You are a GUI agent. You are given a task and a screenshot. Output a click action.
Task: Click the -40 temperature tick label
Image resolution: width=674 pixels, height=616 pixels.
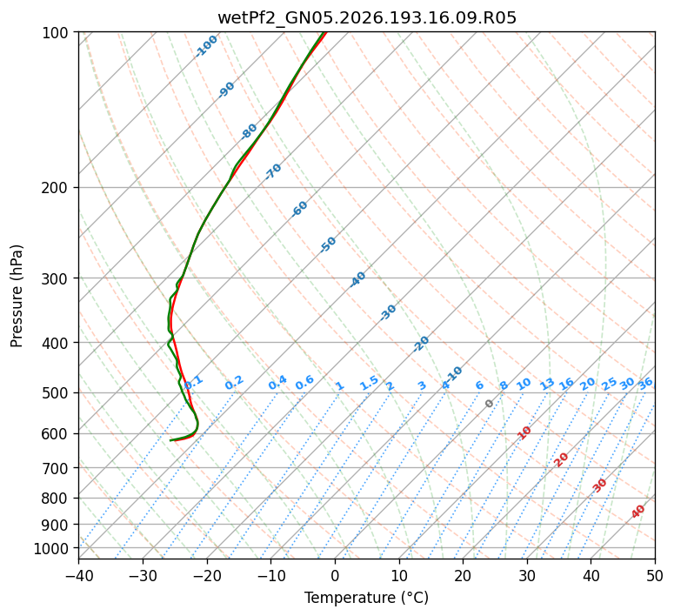click(78, 576)
